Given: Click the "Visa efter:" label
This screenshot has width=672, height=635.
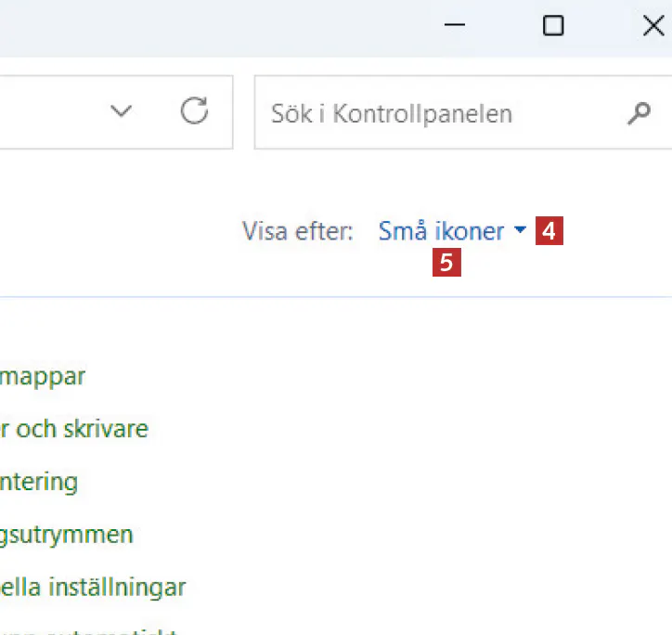Looking at the screenshot, I should 298,231.
